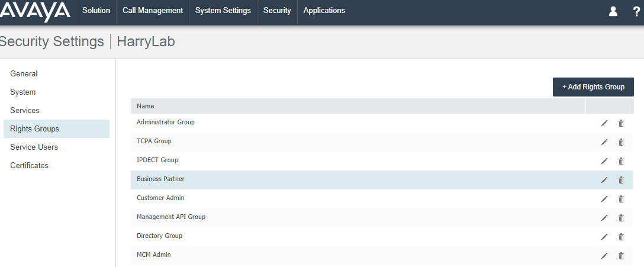Select the Customer Admin row name
This screenshot has height=267, width=644.
pyautogui.click(x=160, y=198)
